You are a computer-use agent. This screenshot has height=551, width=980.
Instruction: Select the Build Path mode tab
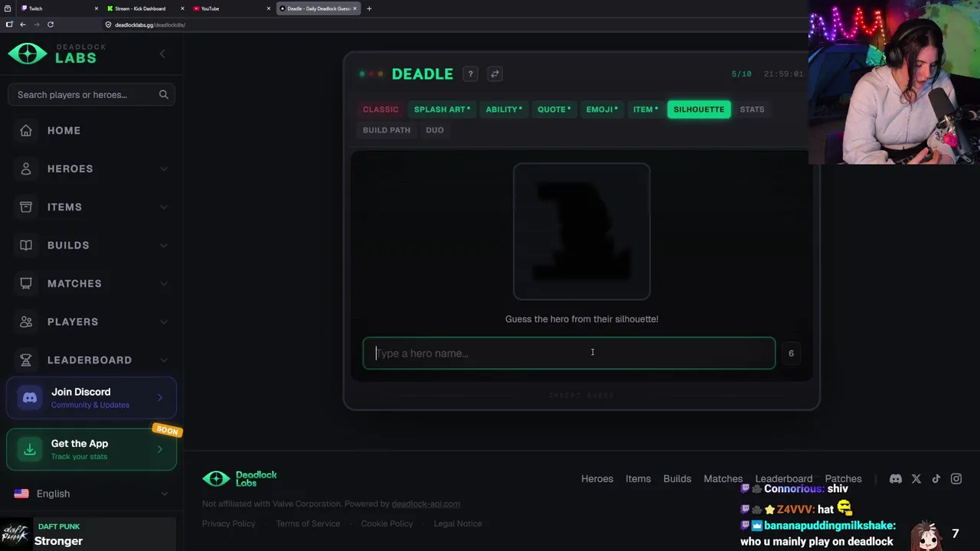tap(387, 130)
